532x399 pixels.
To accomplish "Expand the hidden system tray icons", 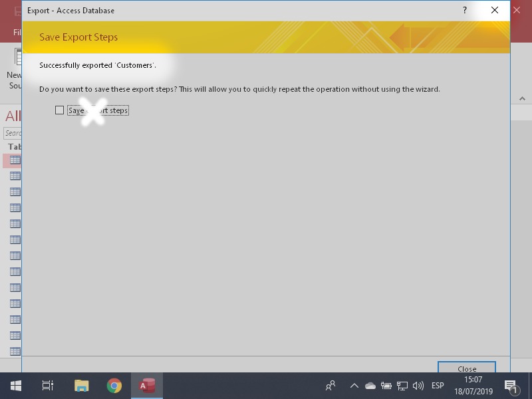I will [x=354, y=386].
